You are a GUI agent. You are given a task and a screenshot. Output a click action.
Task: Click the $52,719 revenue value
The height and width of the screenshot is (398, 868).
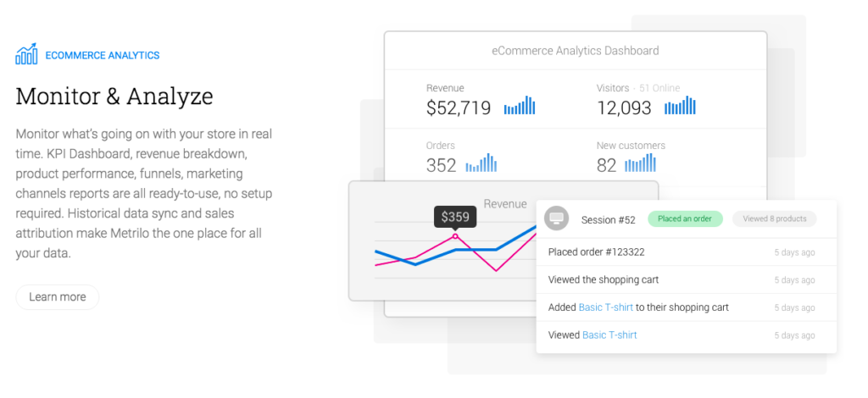[459, 108]
